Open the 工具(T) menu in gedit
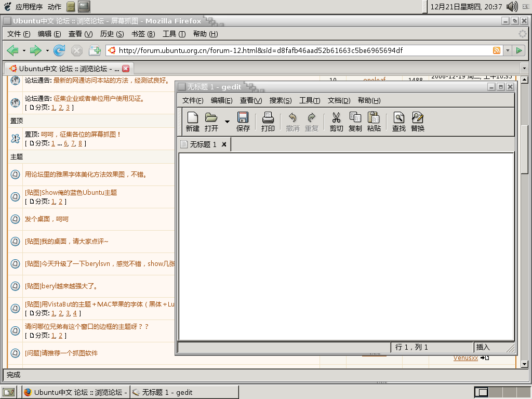The image size is (532, 399). [310, 100]
